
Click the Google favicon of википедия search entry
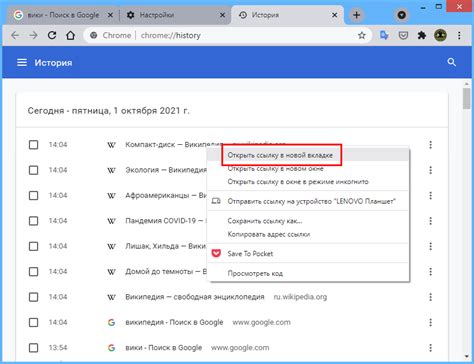click(x=111, y=322)
